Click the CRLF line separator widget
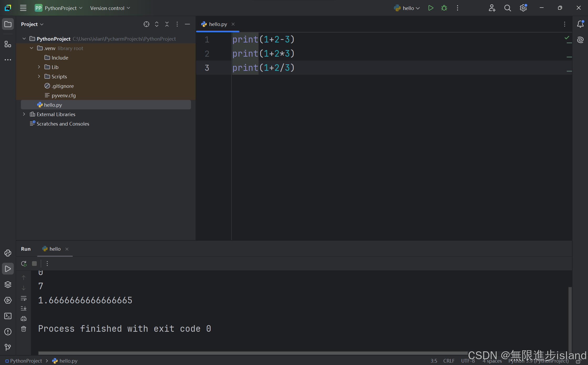Image resolution: width=588 pixels, height=365 pixels. [x=449, y=361]
